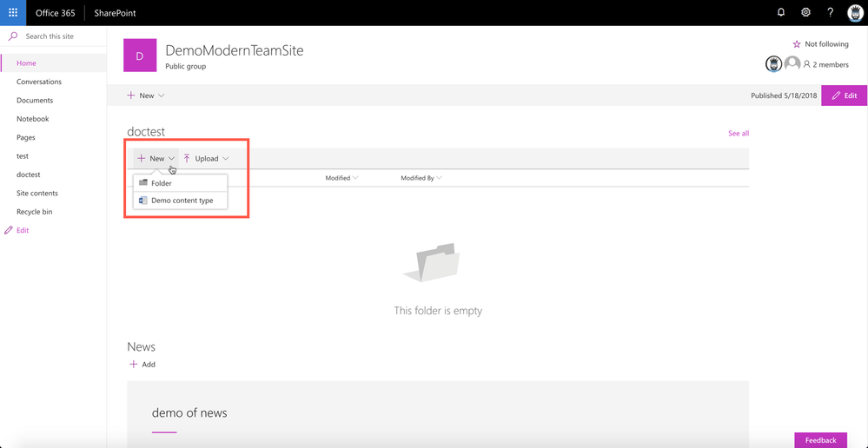The image size is (868, 448).
Task: Click the first member avatar
Action: pos(773,64)
